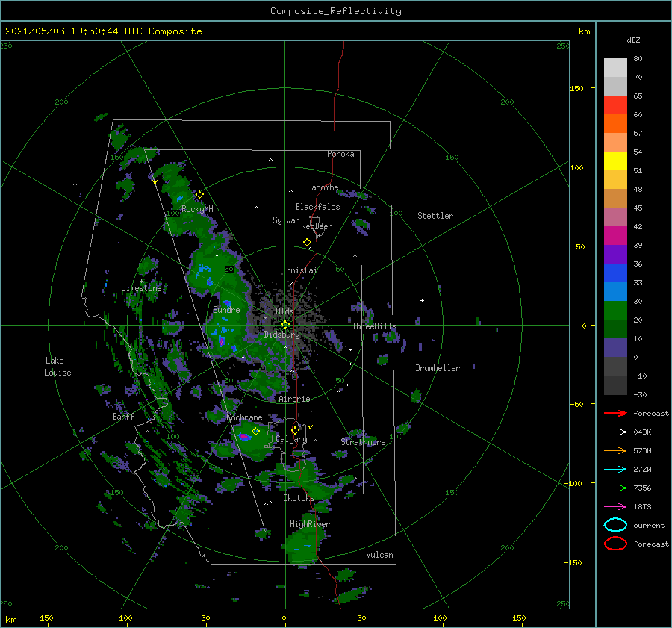Click the yellow diamond marker near Cochrane storm

256,432
